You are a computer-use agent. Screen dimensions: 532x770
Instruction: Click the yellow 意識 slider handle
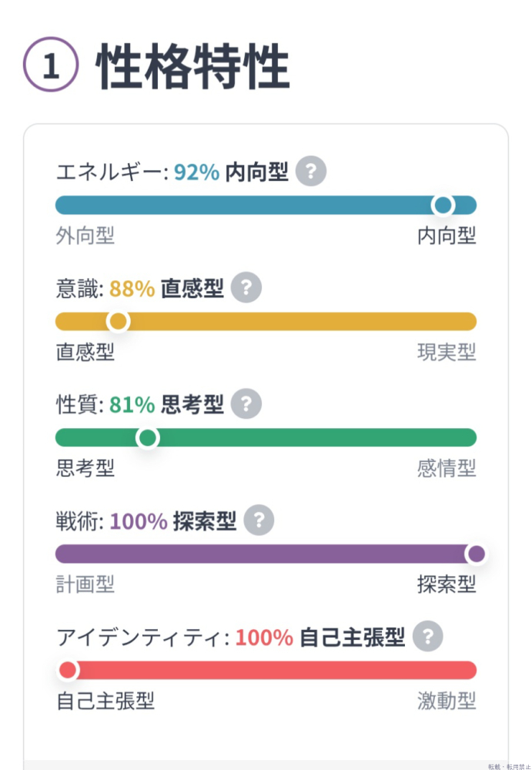point(118,321)
